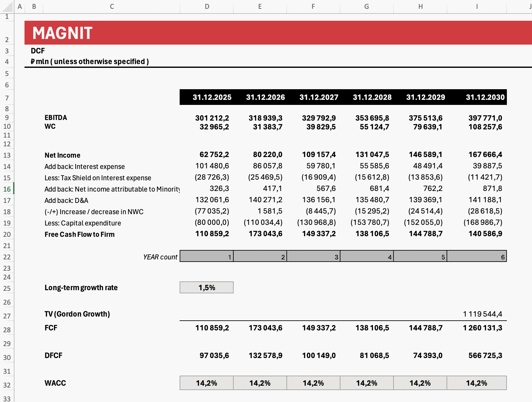Select row 16 header
This screenshot has height=402, width=532.
click(7, 189)
